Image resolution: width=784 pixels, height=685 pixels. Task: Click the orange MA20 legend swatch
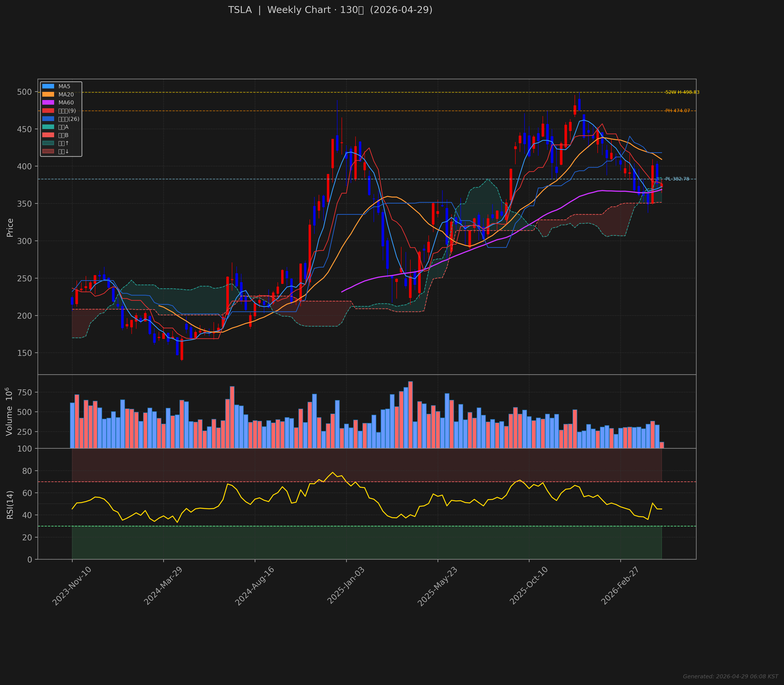click(48, 94)
